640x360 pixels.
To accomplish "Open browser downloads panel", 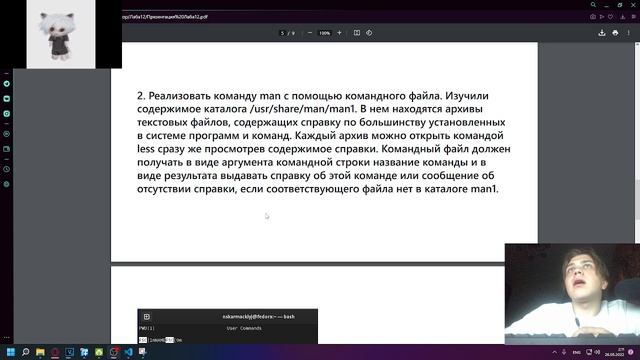I will point(622,17).
